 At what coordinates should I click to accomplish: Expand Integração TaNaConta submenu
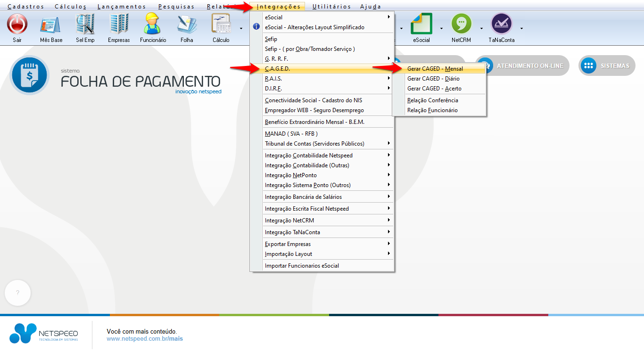tap(322, 232)
